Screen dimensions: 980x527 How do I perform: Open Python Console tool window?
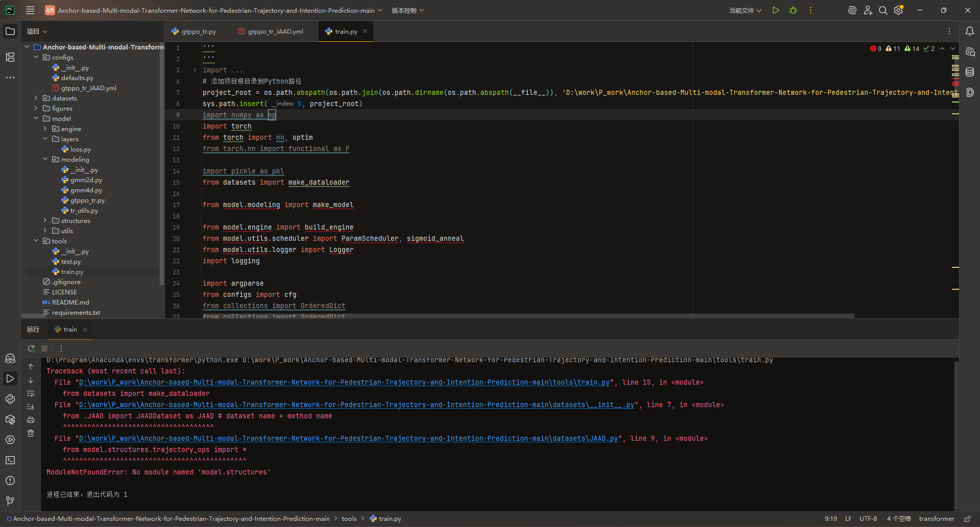pyautogui.click(x=10, y=399)
